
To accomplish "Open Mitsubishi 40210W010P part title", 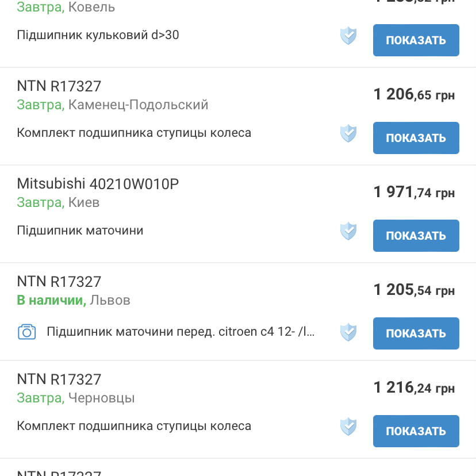I will [x=98, y=184].
